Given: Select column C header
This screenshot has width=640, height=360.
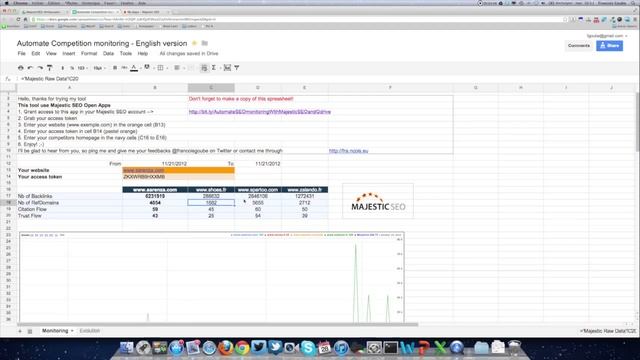Looking at the screenshot, I should pyautogui.click(x=211, y=88).
